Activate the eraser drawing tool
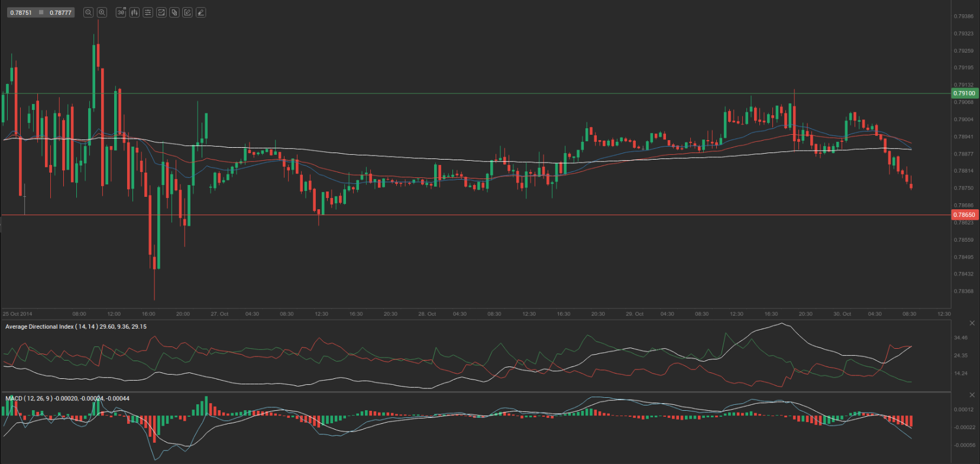The width and height of the screenshot is (980, 464). click(x=201, y=12)
